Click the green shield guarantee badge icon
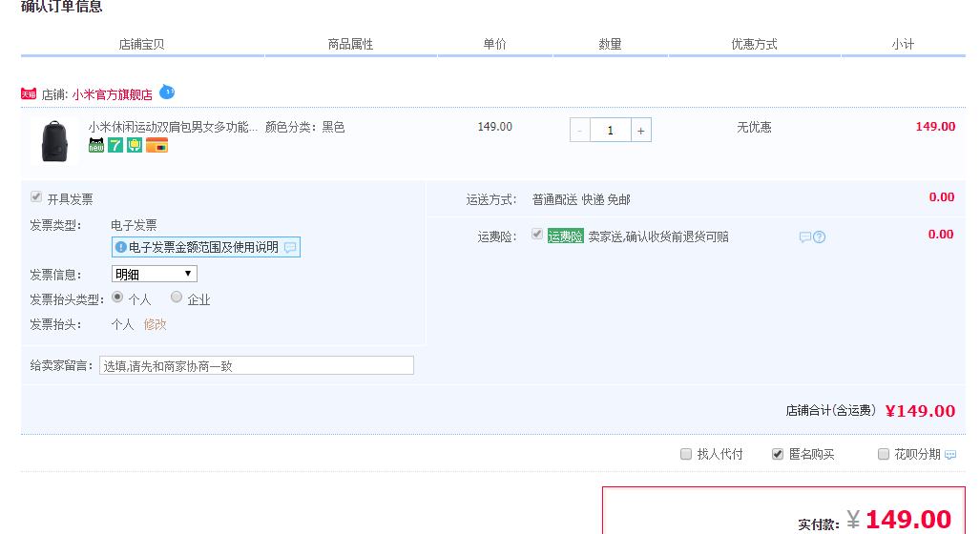 (x=135, y=146)
